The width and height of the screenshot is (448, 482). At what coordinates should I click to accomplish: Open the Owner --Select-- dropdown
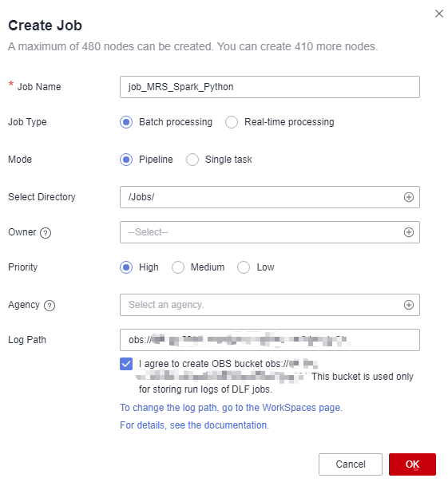[x=270, y=232]
